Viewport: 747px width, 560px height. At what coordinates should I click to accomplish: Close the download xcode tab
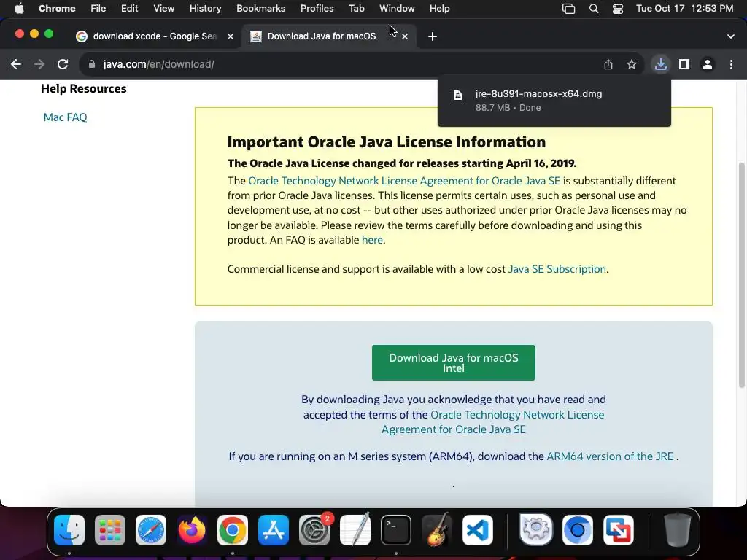tap(231, 36)
